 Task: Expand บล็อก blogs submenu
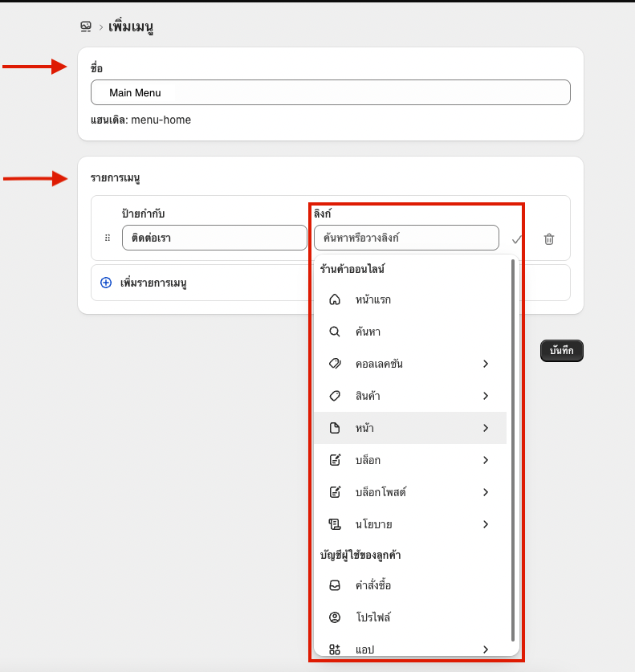(x=410, y=460)
